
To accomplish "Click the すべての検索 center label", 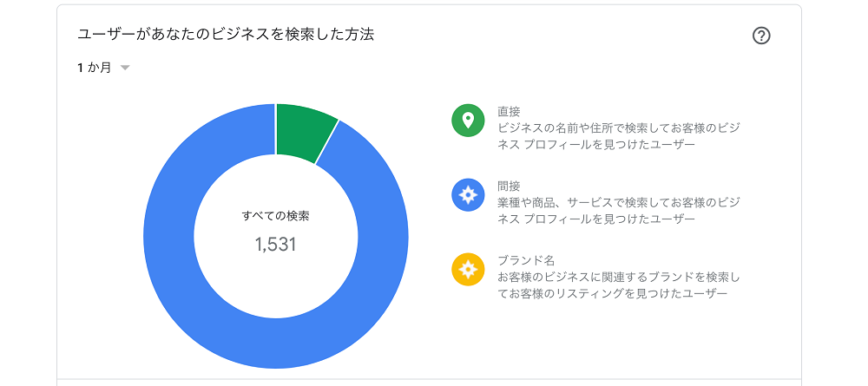I will coord(276,216).
